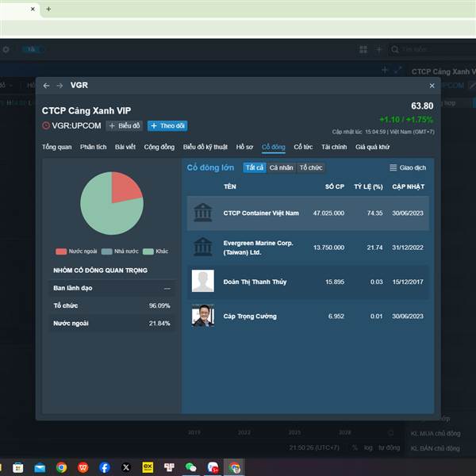The width and height of the screenshot is (476, 476).
Task: Switch to the Biểu đồ kỹ thuật tab
Action: pos(205,147)
